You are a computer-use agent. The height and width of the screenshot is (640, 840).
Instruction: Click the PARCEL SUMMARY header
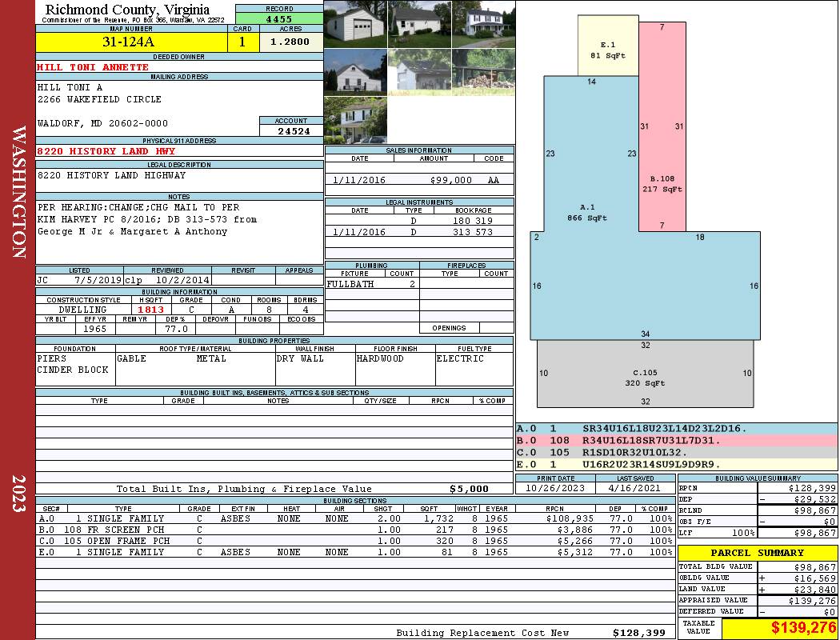pos(757,553)
